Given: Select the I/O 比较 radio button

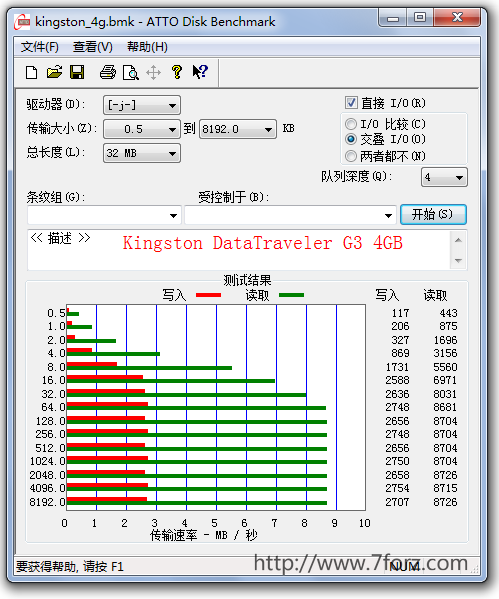Looking at the screenshot, I should (350, 124).
